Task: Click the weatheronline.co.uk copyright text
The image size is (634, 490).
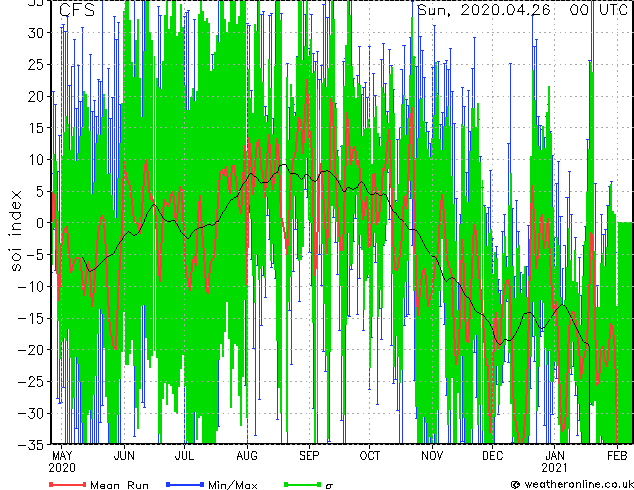Action: pos(572,484)
